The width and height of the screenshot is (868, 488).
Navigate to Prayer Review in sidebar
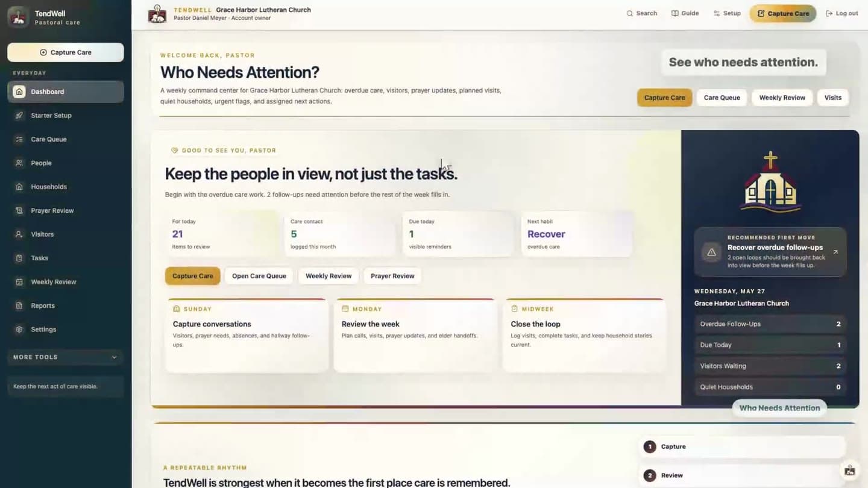tap(66, 211)
